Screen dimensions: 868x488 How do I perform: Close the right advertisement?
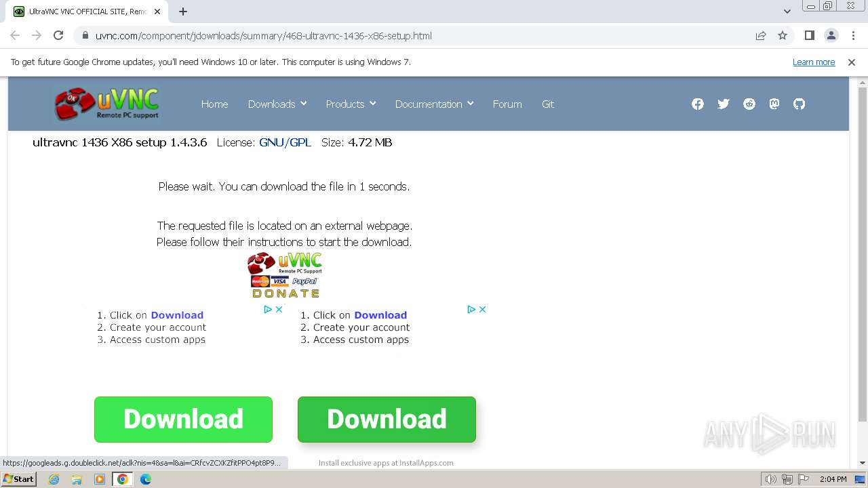tap(482, 309)
